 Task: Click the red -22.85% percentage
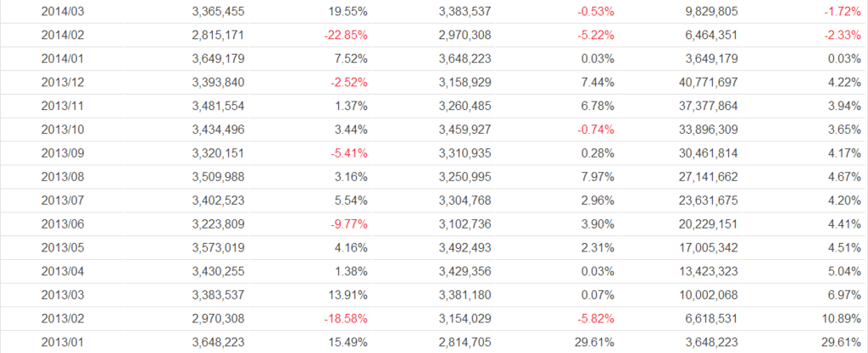345,35
